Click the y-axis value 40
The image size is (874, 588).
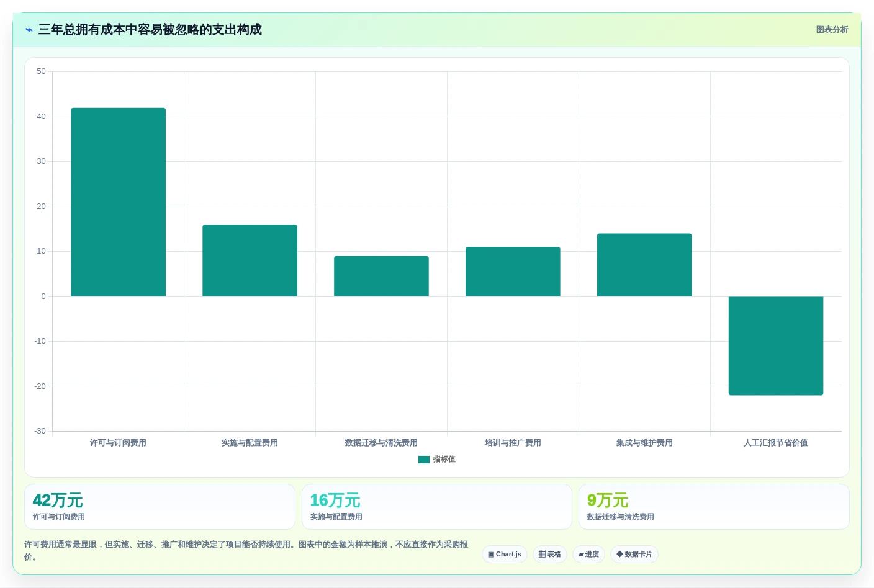[41, 117]
